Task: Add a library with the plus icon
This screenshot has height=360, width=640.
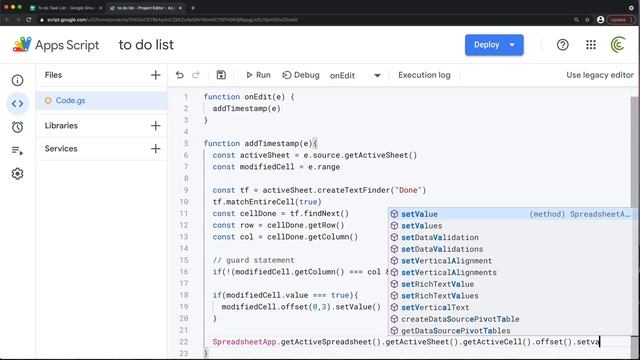Action: (156, 126)
